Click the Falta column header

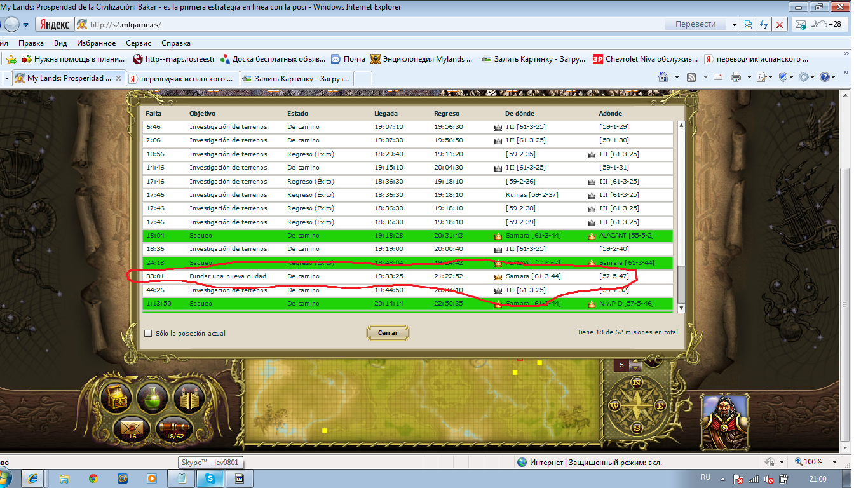[x=153, y=113]
